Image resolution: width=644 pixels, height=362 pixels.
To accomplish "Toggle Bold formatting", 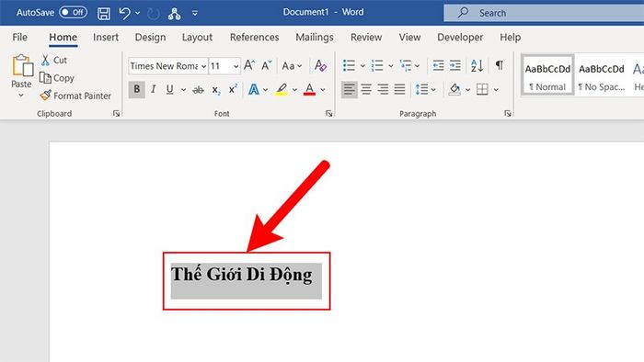I will [137, 89].
